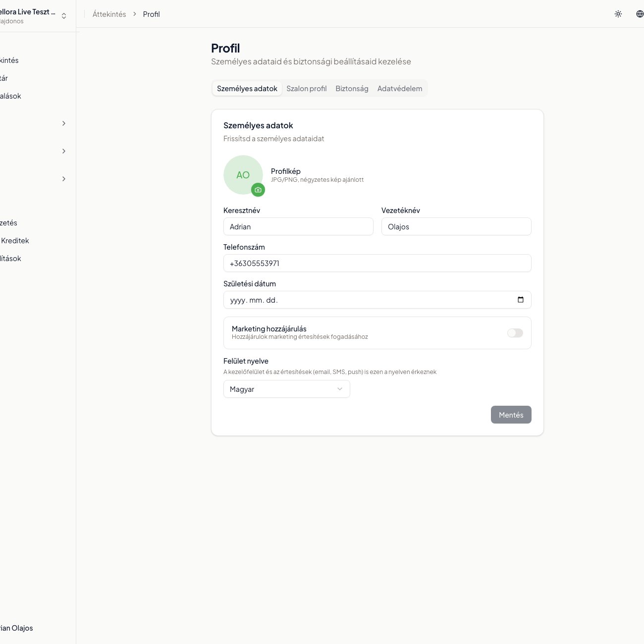Expand the bottommost sidebar chevron

coord(64,179)
